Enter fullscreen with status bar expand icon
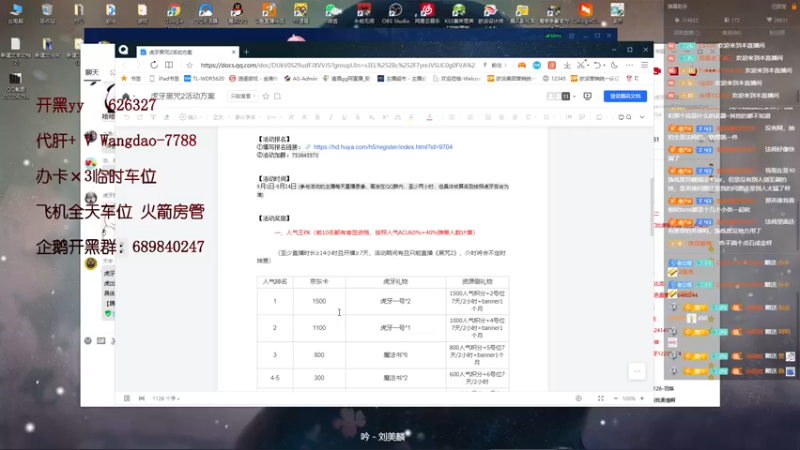 click(601, 398)
